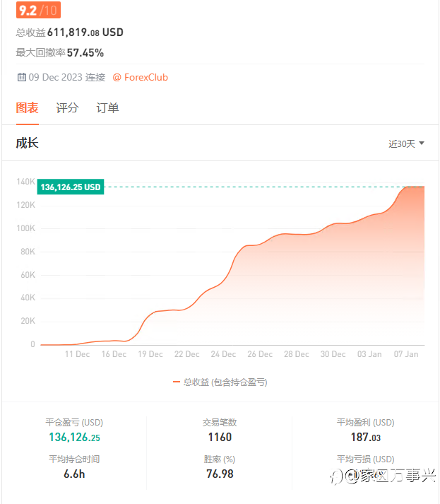440x504 pixels.
Task: Click the 11 Dec axis date marker
Action: click(x=77, y=354)
